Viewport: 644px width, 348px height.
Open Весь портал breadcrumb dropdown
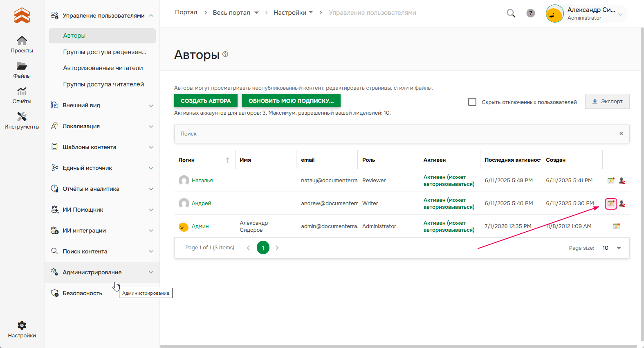(256, 13)
